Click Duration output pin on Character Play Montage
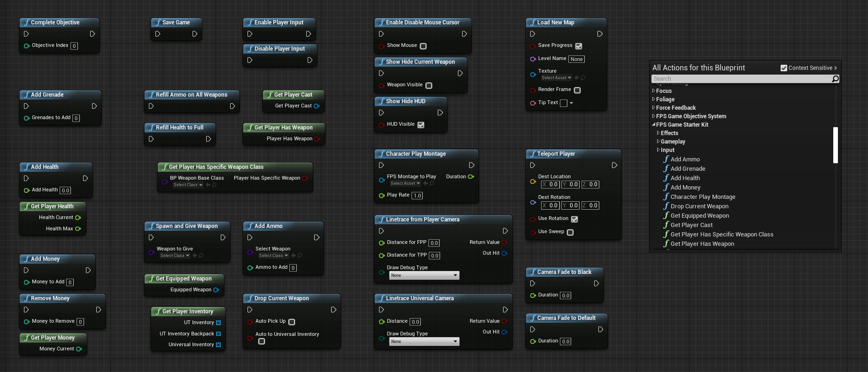The height and width of the screenshot is (372, 868). [x=471, y=177]
